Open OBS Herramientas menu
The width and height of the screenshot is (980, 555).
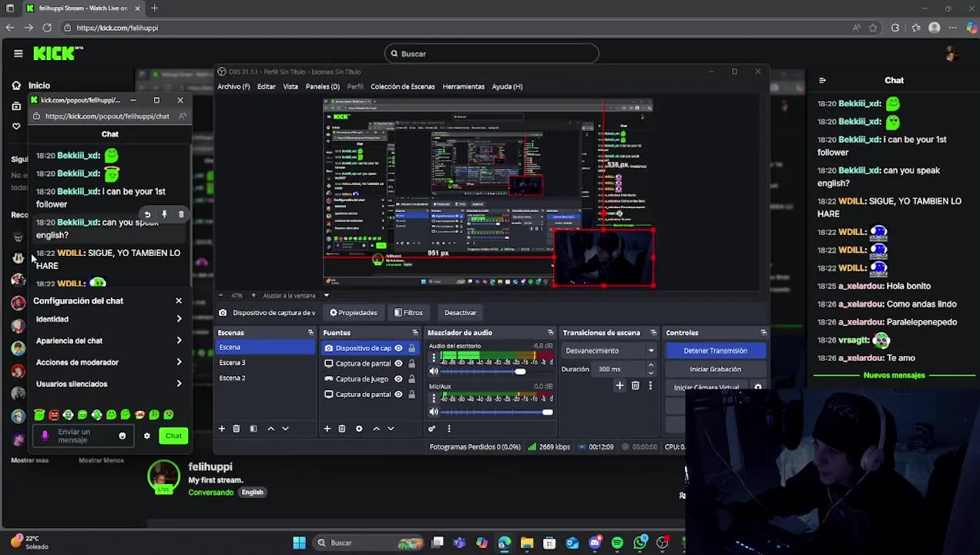pyautogui.click(x=464, y=86)
